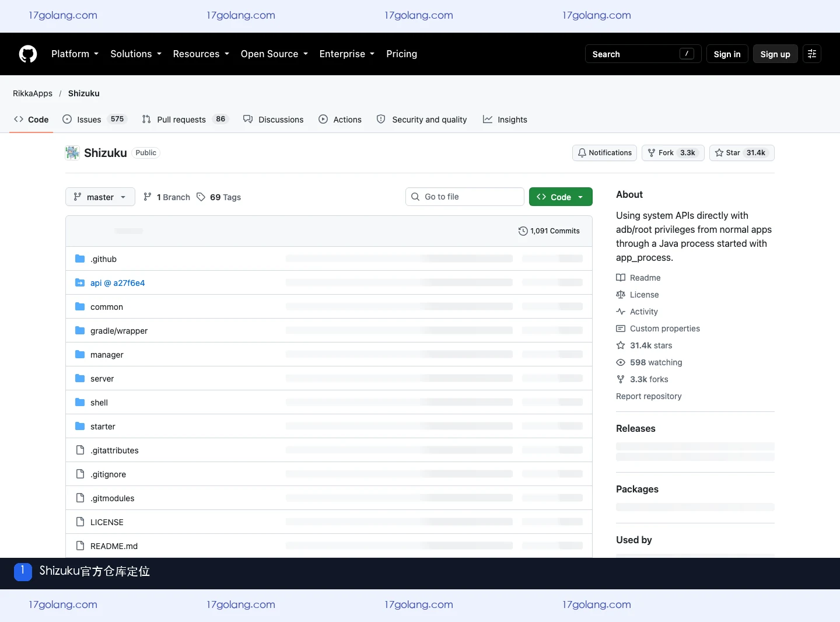Open the header appearance settings icon

[x=812, y=54]
